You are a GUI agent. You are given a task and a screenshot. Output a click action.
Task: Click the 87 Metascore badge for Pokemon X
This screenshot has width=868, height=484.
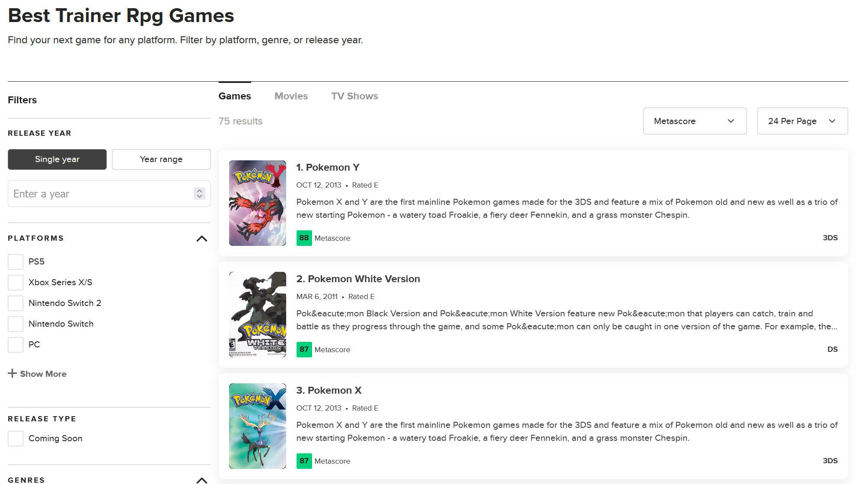tap(304, 461)
